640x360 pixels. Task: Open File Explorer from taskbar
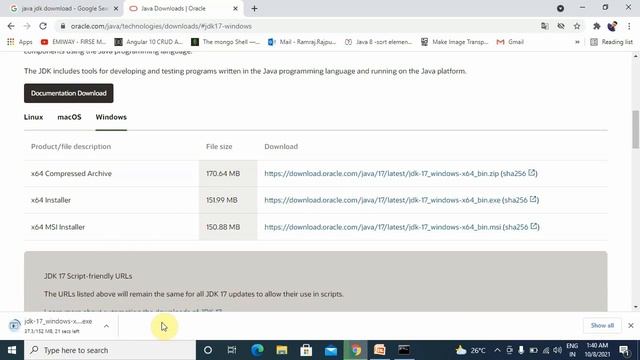[282, 350]
